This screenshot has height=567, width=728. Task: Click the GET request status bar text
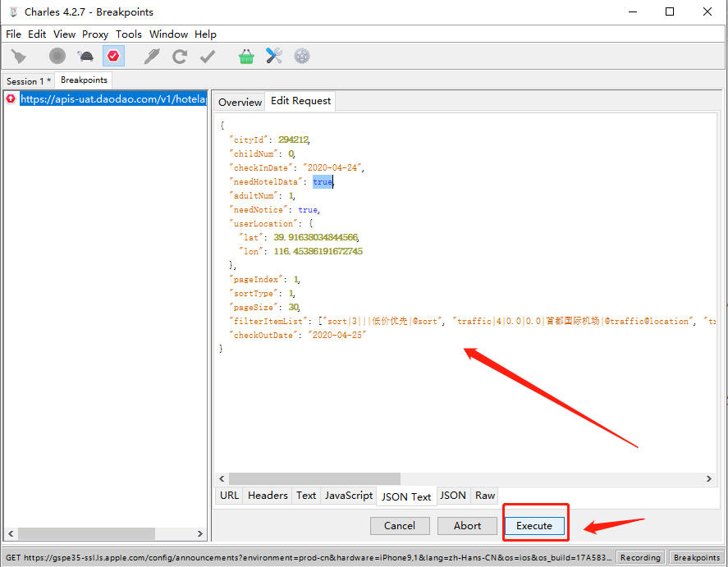pos(309,558)
